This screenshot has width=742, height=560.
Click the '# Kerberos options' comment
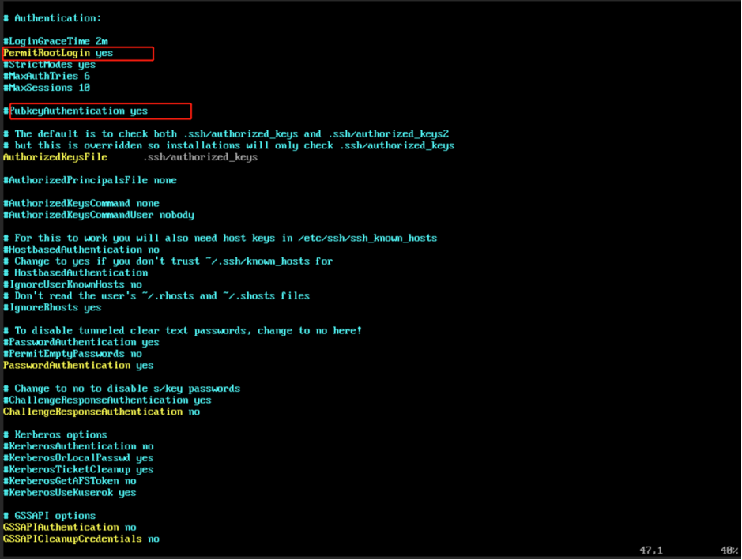(x=55, y=435)
